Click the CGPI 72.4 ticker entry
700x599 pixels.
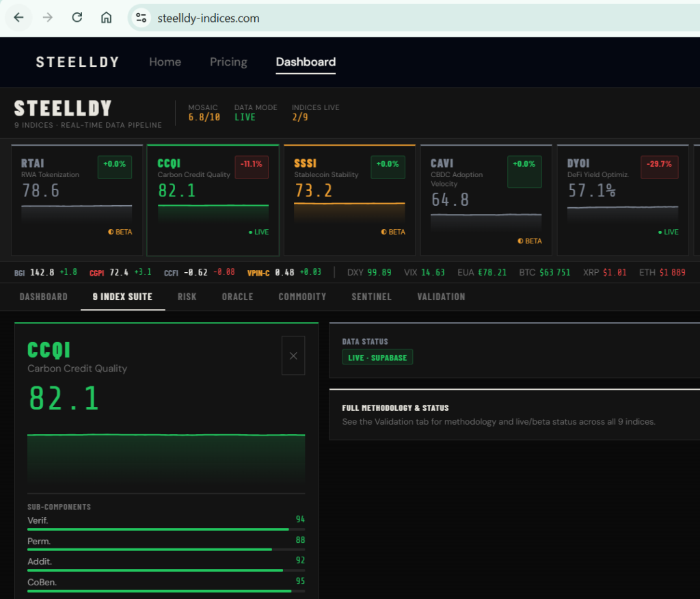(x=120, y=272)
